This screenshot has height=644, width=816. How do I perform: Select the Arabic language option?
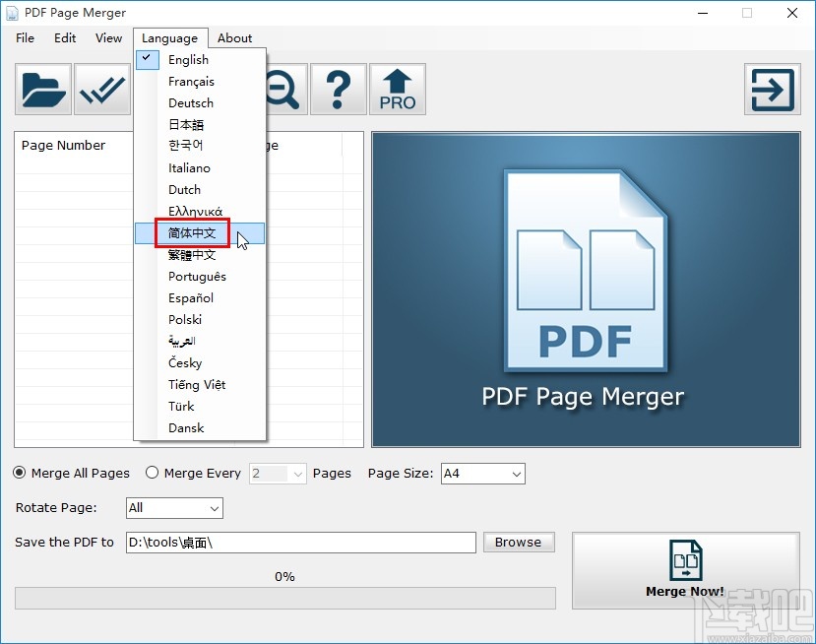click(x=200, y=341)
